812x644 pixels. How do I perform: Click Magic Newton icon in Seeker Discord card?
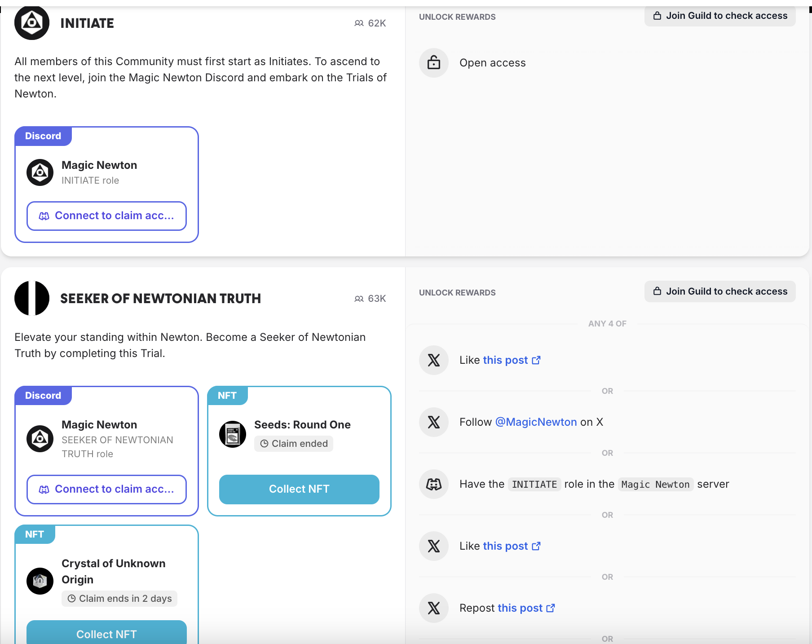click(40, 439)
